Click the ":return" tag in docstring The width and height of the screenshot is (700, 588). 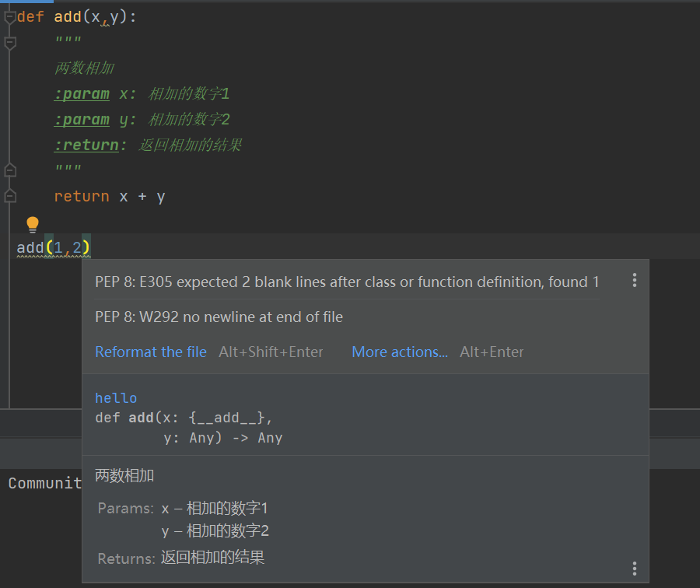pos(86,145)
